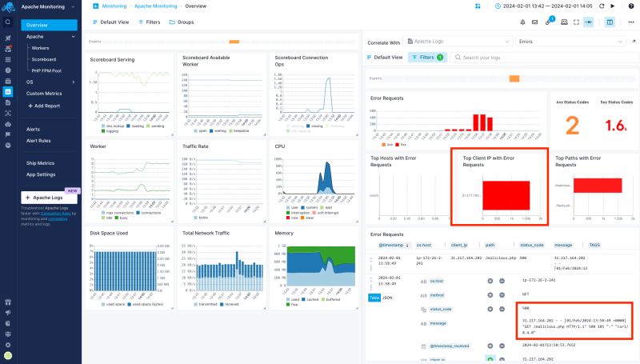Switch to the JSON tab
The image size is (640, 364).
387,298
